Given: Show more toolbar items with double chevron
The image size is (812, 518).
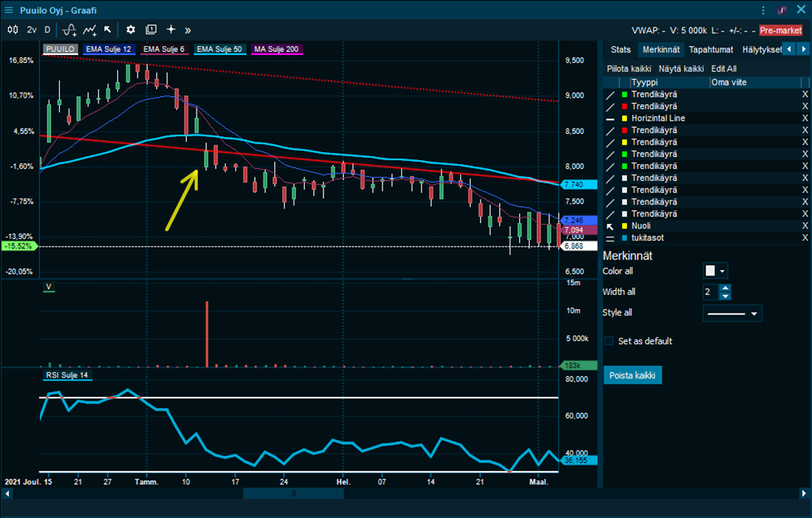Looking at the screenshot, I should pos(188,30).
